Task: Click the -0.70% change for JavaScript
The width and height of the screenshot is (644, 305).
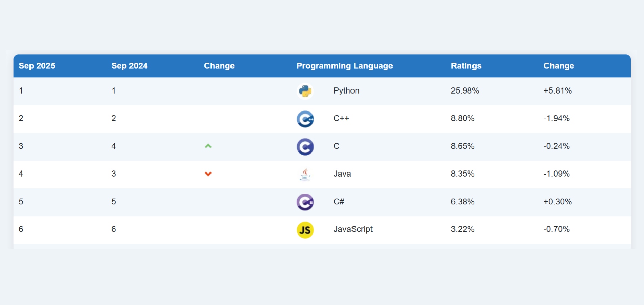Action: point(556,229)
